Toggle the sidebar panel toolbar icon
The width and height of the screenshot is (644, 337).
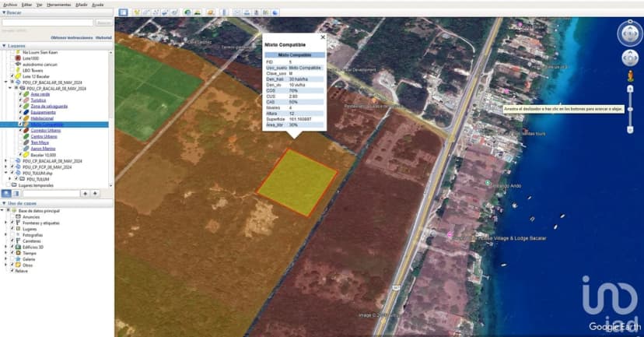pos(123,12)
